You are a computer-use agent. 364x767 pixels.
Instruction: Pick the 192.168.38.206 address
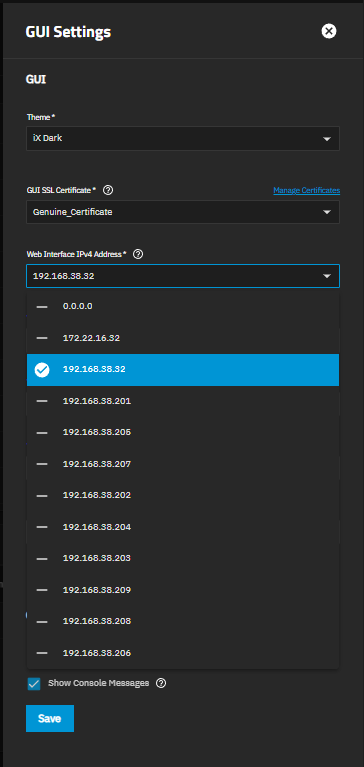click(x=182, y=653)
